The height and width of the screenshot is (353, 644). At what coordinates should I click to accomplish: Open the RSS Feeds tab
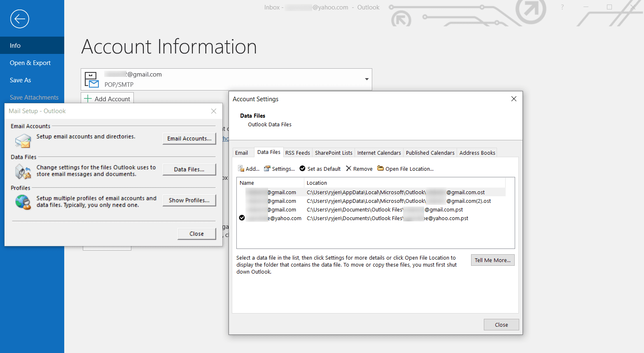(298, 153)
